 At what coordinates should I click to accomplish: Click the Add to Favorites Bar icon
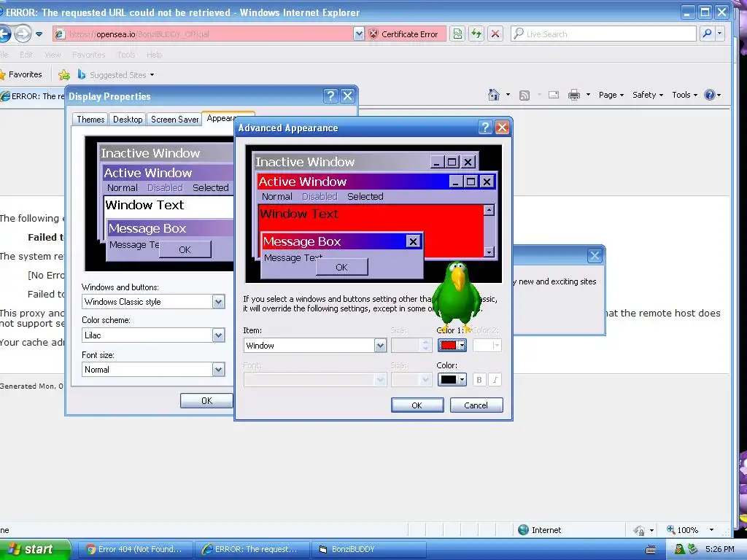pos(64,75)
